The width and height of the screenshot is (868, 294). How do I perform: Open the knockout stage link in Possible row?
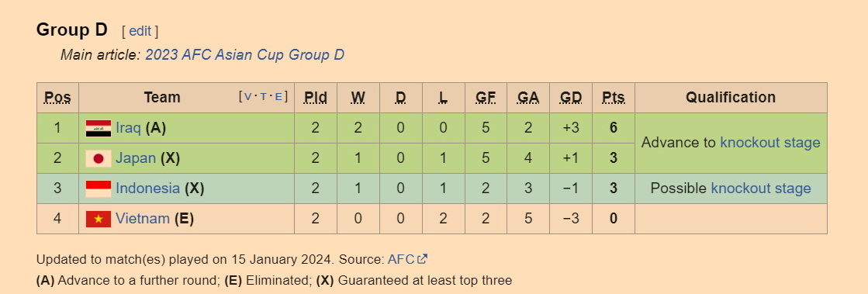pos(761,189)
